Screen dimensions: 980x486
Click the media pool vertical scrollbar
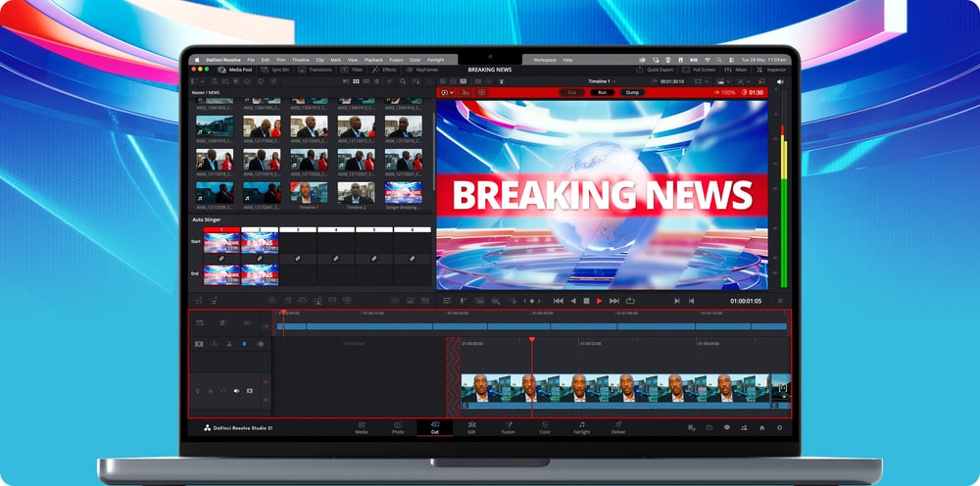434,151
